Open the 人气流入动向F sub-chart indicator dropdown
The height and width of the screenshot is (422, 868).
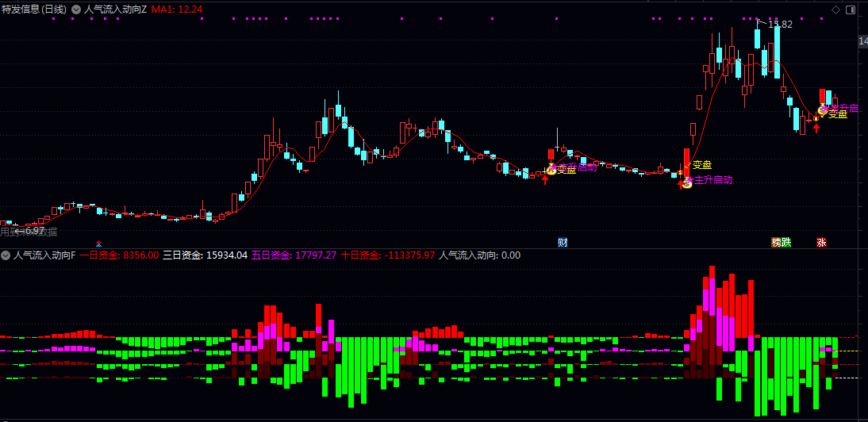tap(6, 255)
